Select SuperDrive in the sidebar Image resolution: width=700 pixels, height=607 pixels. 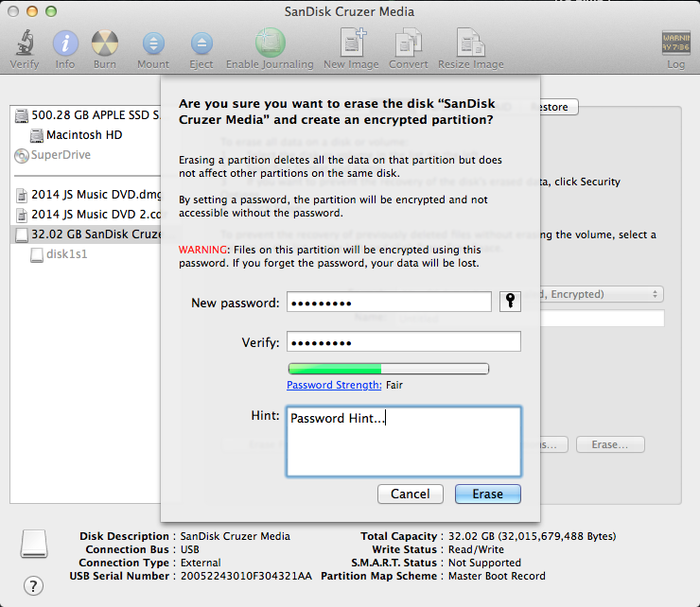53,155
